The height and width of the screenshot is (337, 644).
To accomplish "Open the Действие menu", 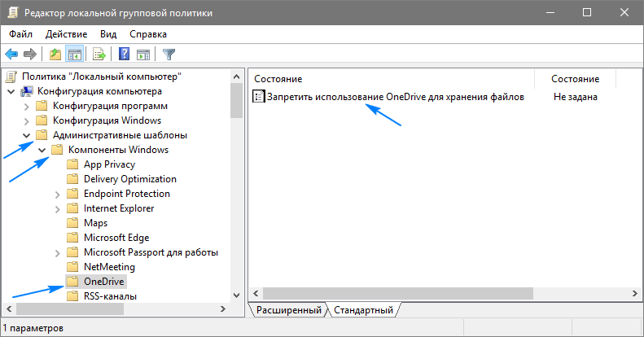I will (66, 34).
